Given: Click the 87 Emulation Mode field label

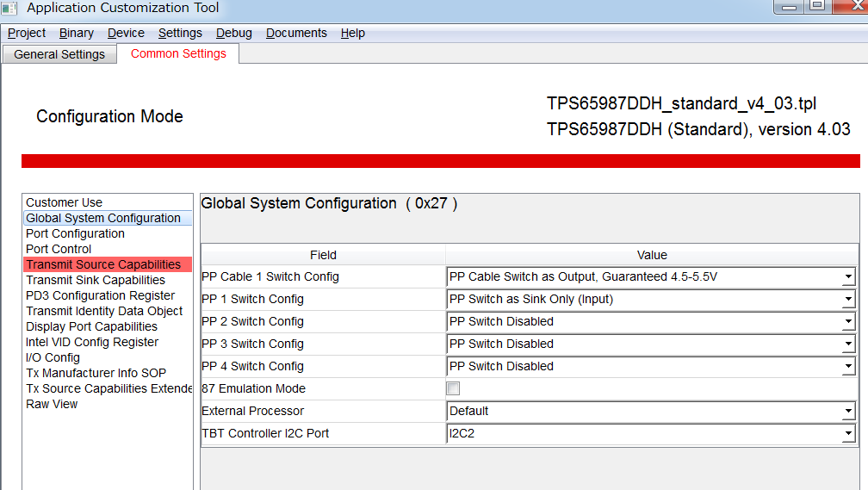Looking at the screenshot, I should pos(253,388).
